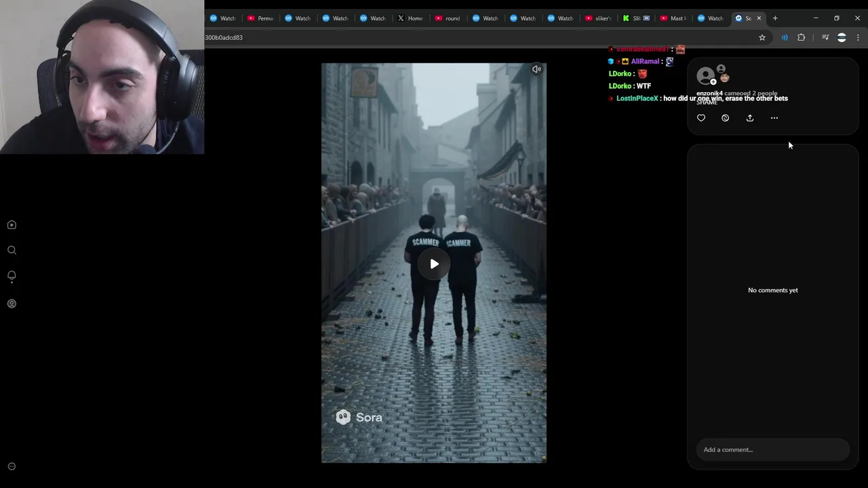Like the post with the heart icon
The width and height of the screenshot is (868, 488).
point(701,118)
